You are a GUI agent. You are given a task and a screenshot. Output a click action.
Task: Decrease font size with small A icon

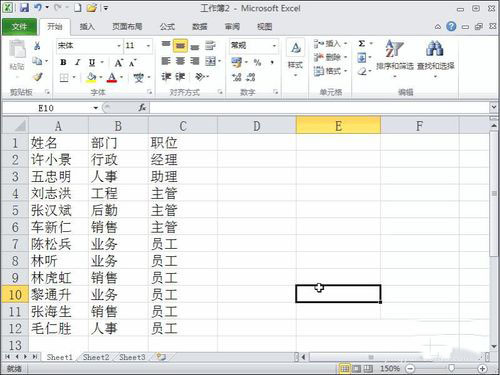pyautogui.click(x=133, y=63)
